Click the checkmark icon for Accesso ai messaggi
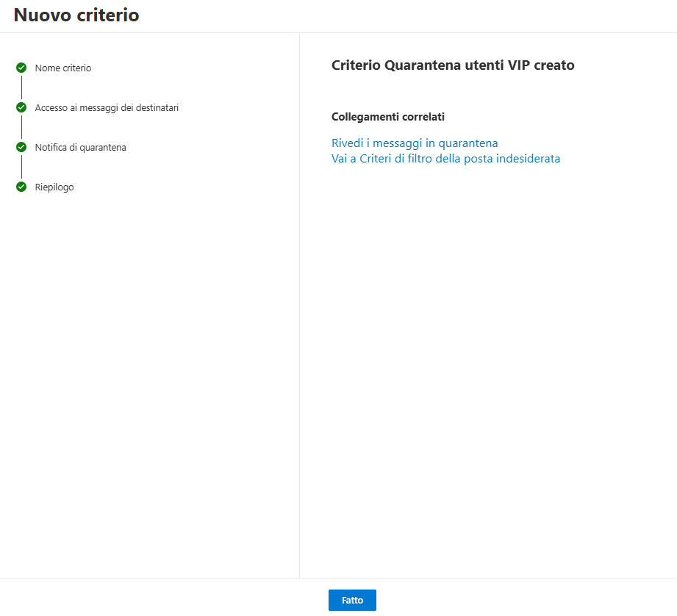Viewport: 677px width, 616px height. point(21,107)
